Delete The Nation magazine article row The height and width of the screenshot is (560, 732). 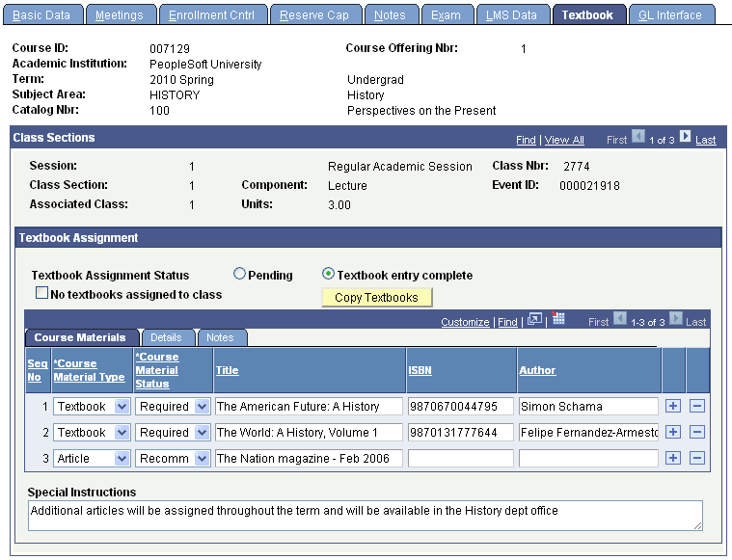click(697, 458)
